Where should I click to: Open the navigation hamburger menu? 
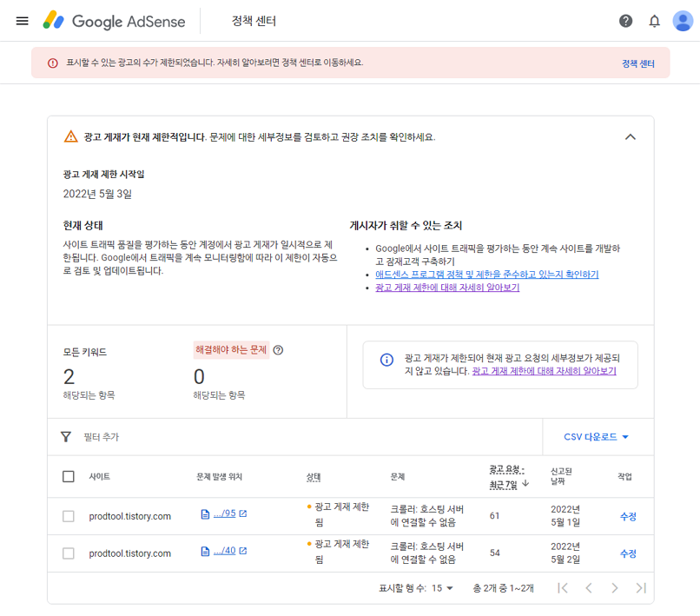click(x=23, y=22)
